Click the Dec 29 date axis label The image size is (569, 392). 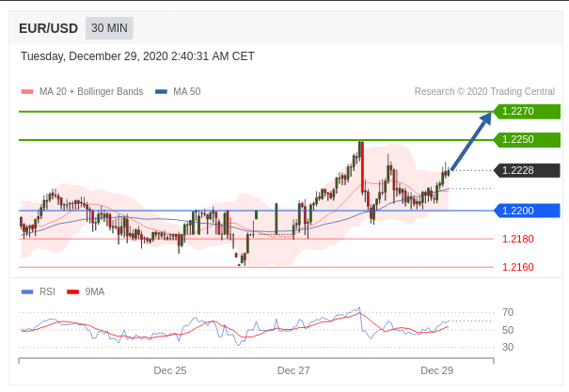[x=437, y=370]
